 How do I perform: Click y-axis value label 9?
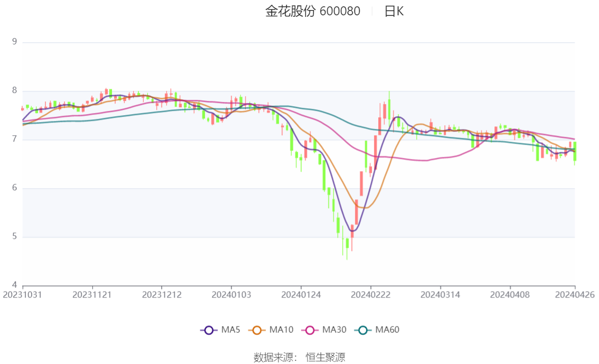[14, 42]
